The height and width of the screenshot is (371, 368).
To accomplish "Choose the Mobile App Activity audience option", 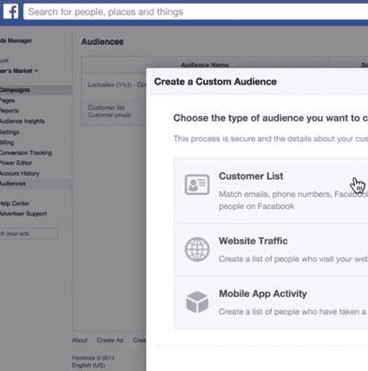I will point(271,302).
